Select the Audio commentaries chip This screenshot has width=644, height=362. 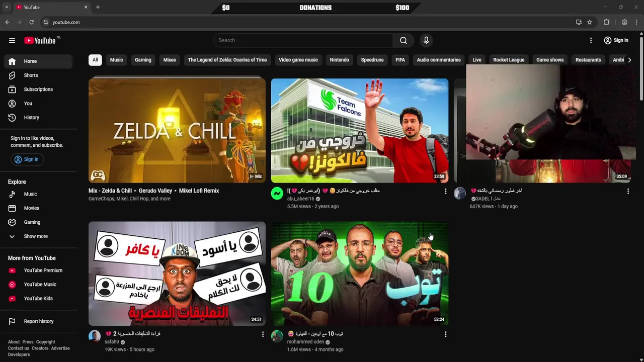[x=439, y=60]
